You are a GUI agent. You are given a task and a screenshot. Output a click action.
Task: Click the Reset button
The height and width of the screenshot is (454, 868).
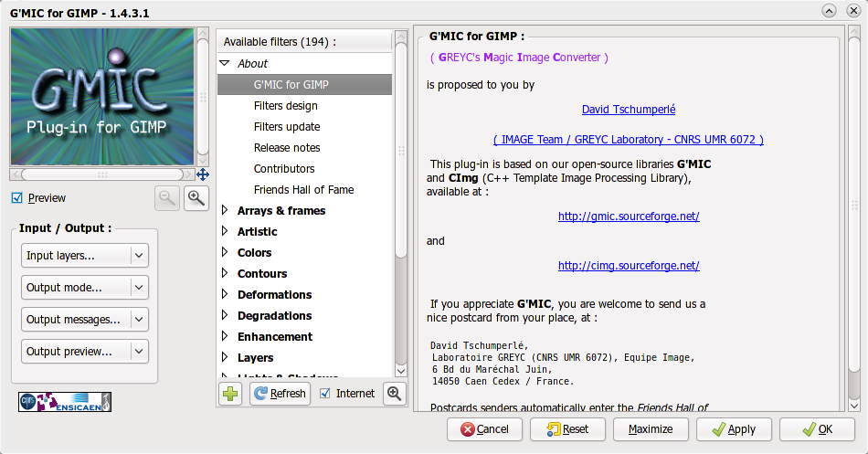click(x=567, y=429)
